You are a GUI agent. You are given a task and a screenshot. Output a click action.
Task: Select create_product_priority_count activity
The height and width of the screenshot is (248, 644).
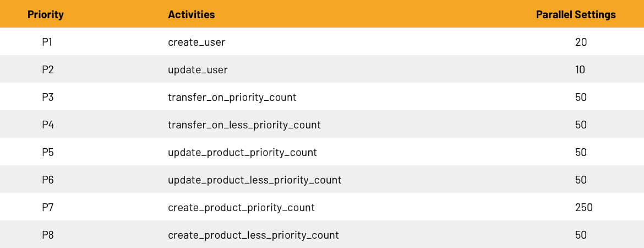click(242, 208)
